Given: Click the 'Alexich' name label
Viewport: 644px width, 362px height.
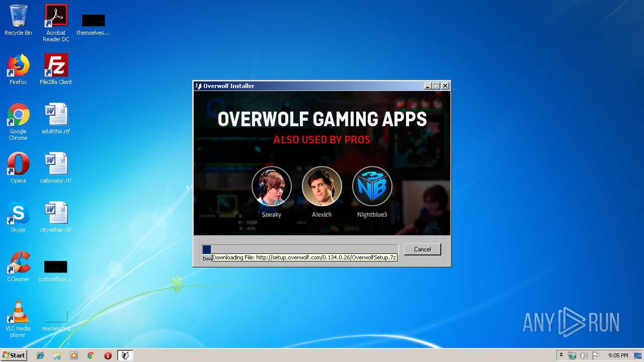Looking at the screenshot, I should (322, 215).
